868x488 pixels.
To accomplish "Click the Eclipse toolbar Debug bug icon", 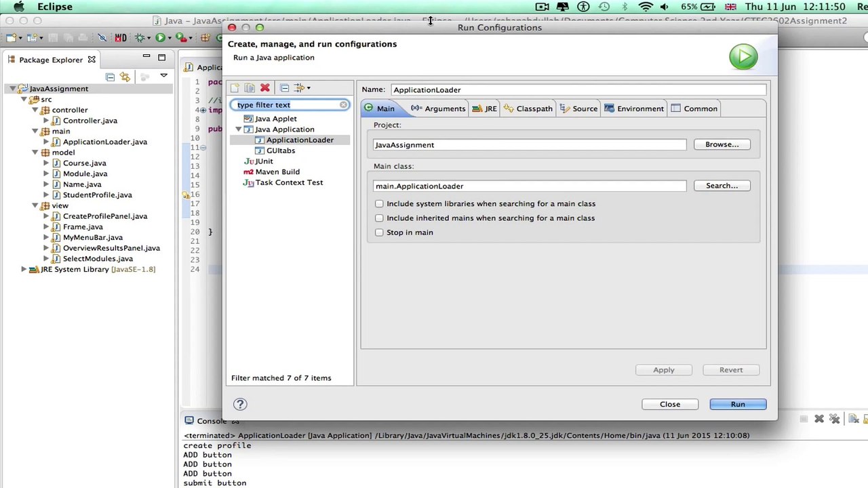I will coord(140,38).
